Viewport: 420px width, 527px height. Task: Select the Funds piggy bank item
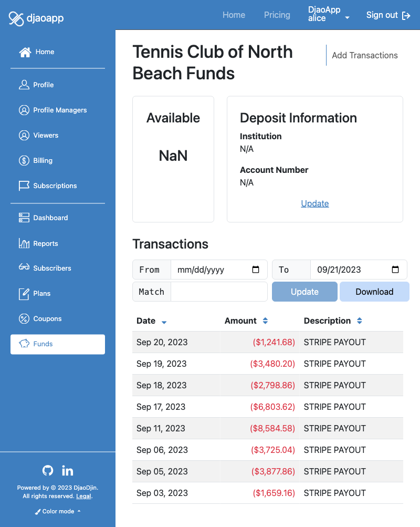pos(58,344)
